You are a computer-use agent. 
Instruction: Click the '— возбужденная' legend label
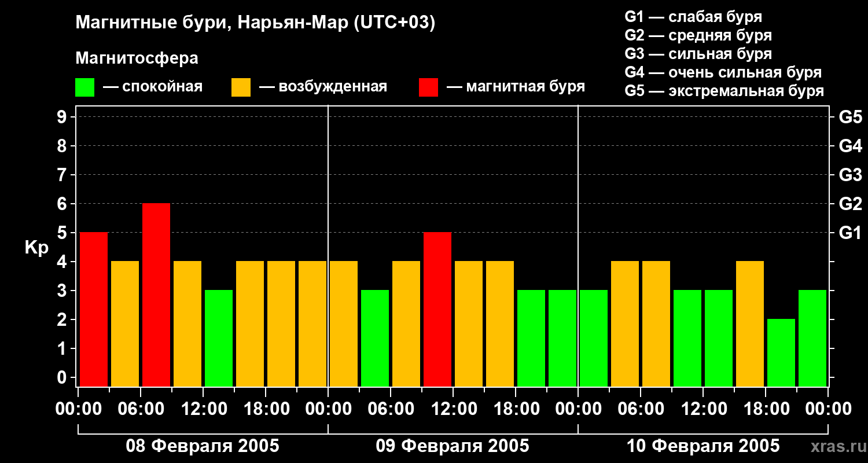coord(323,87)
